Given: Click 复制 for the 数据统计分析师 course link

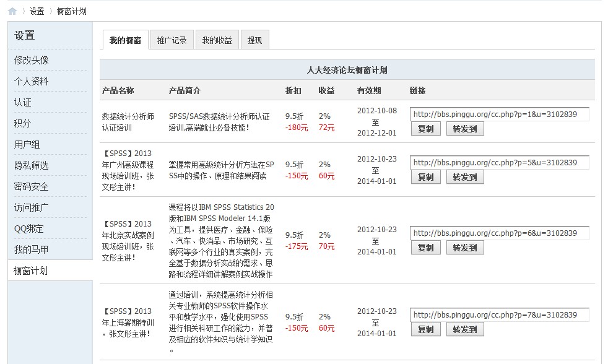Looking at the screenshot, I should click(425, 129).
